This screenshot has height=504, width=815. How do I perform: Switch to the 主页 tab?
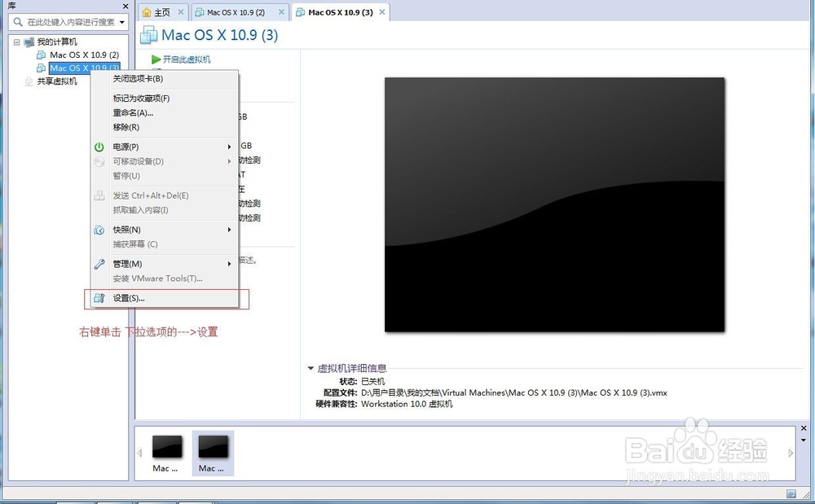[x=163, y=12]
